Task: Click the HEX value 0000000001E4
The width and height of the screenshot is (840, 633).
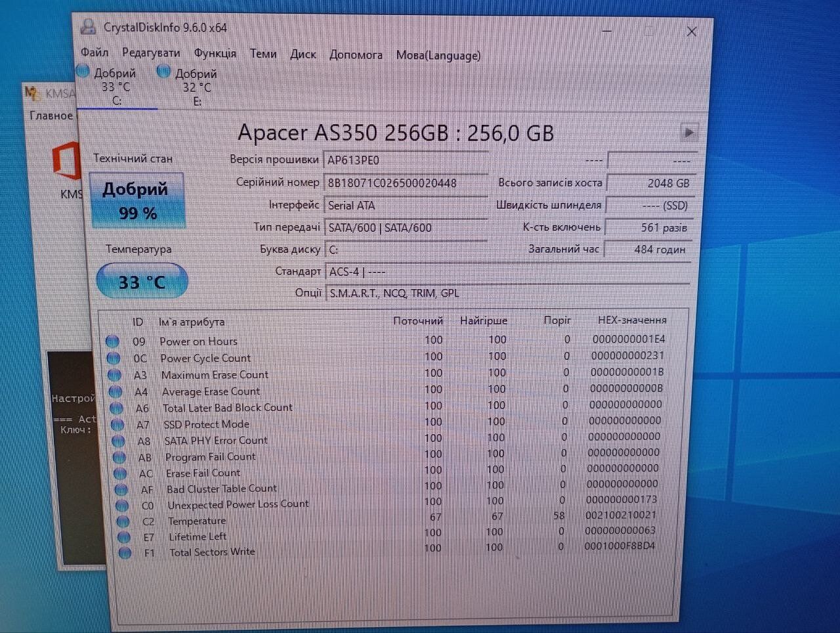Action: click(x=629, y=339)
